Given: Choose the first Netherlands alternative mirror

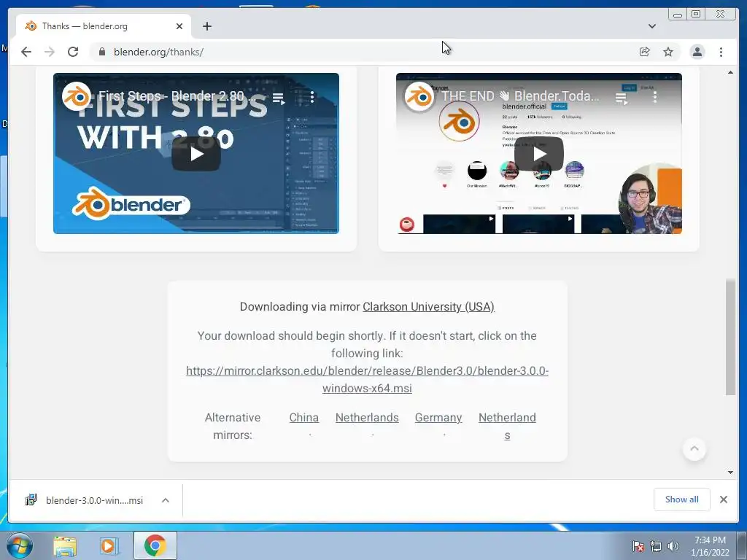Looking at the screenshot, I should 367,418.
